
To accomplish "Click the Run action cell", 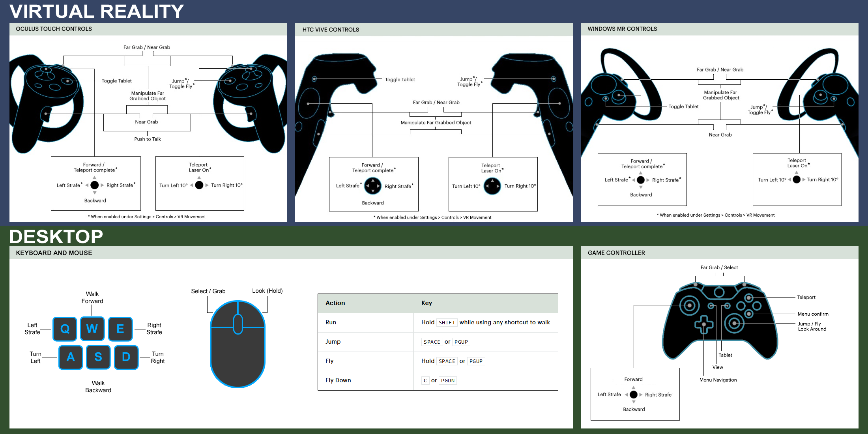I will pyautogui.click(x=366, y=322).
